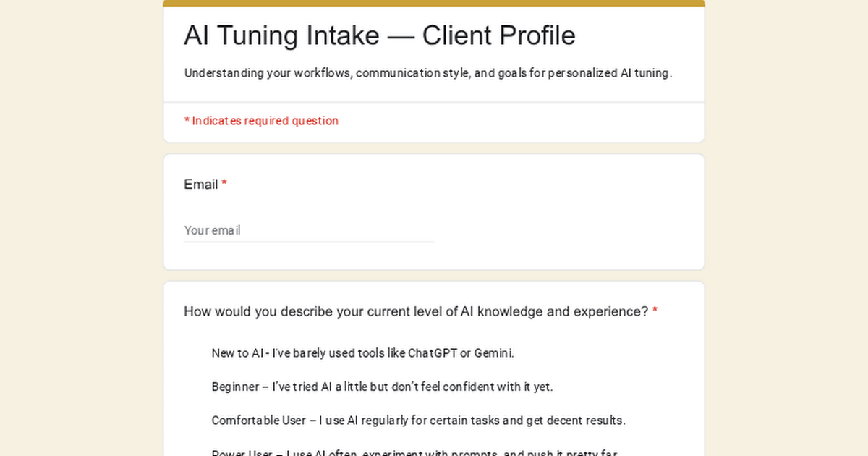This screenshot has height=456, width=868.
Task: Click the 'Your email' input field
Action: tap(308, 230)
